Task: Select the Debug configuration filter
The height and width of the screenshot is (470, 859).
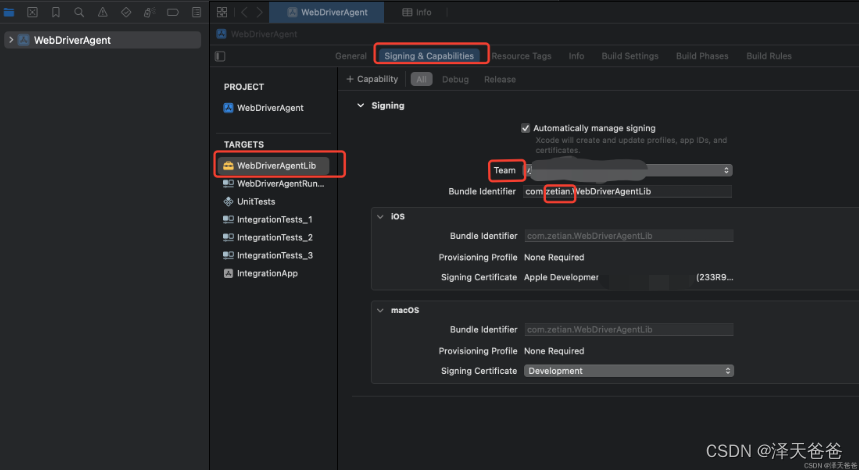Action: 455,79
